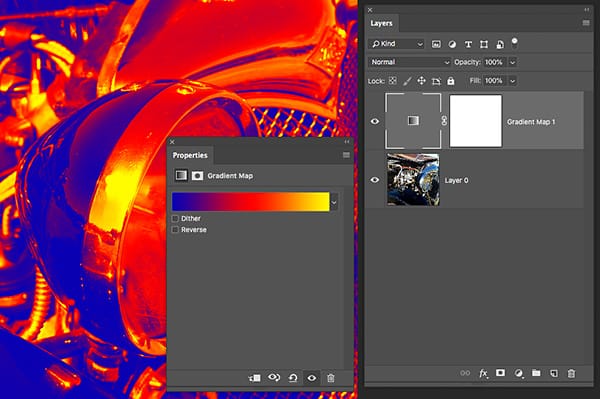The image size is (600, 399).
Task: Select the white layer mask thumbnail
Action: (476, 121)
